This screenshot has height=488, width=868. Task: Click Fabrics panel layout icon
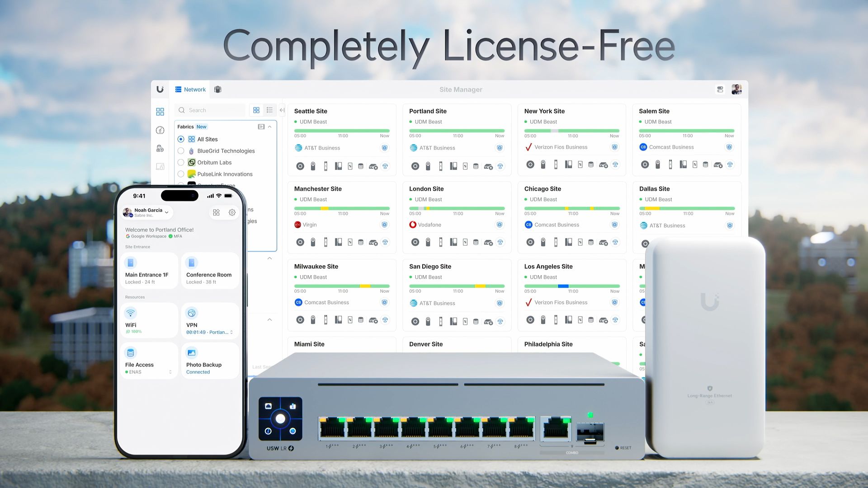261,127
